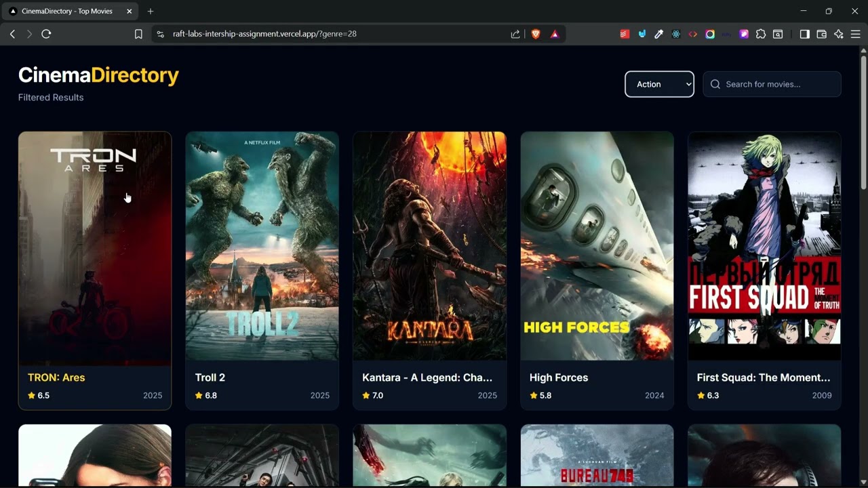Open the Bureau 749 poster in second row
The width and height of the screenshot is (868, 488).
[597, 455]
